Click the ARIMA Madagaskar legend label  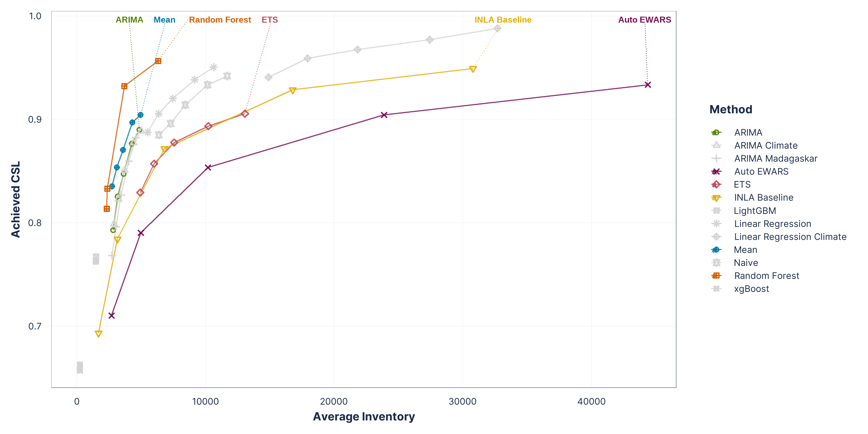pyautogui.click(x=775, y=158)
